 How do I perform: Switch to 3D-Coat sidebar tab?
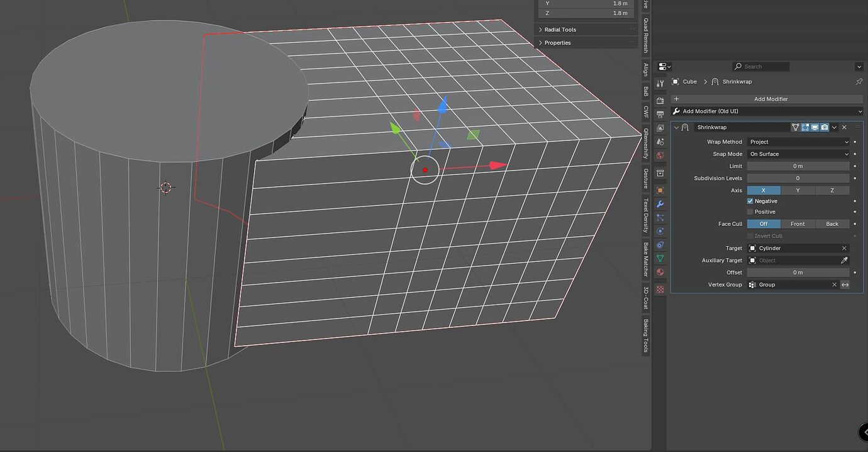point(645,298)
